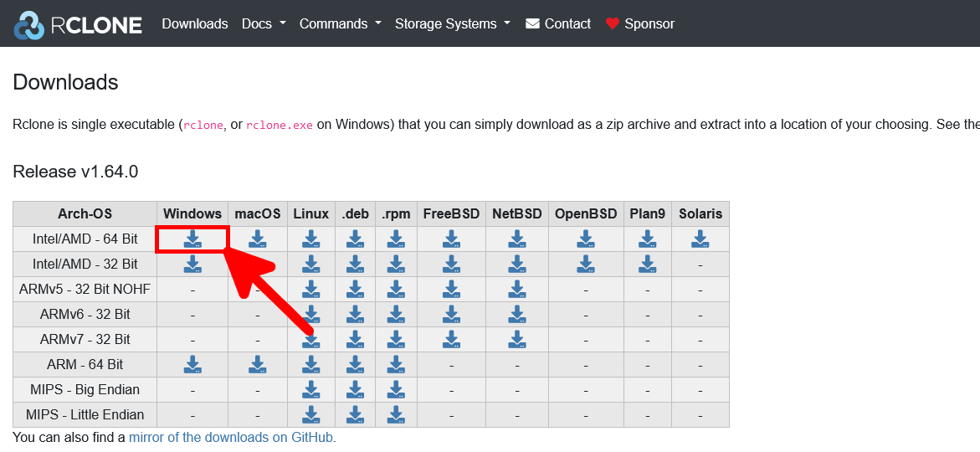The image size is (980, 452).
Task: Download Windows Intel/AMD 64 Bit build
Action: pyautogui.click(x=192, y=239)
